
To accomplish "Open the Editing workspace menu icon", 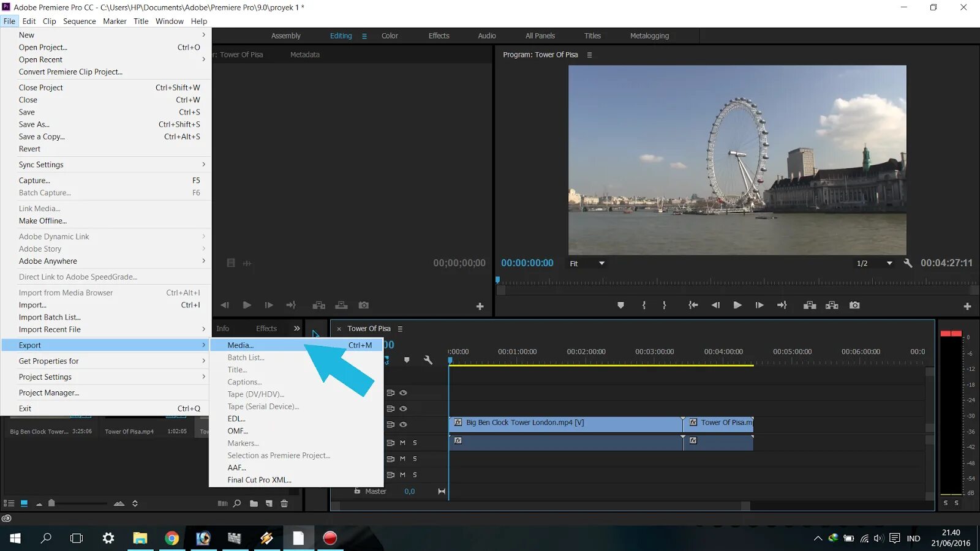I will 364,36.
